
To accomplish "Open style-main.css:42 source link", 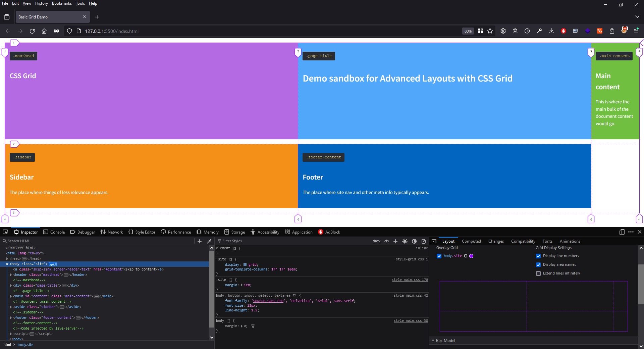I will point(411,296).
